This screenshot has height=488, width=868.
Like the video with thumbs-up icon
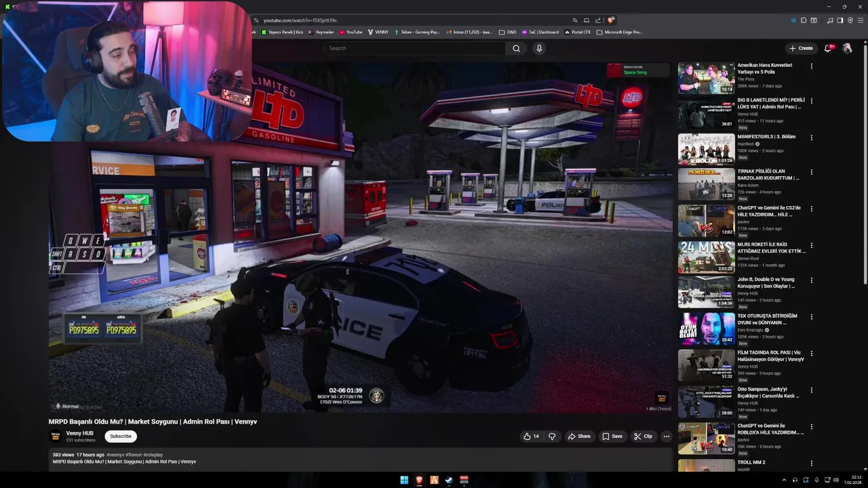click(x=531, y=436)
